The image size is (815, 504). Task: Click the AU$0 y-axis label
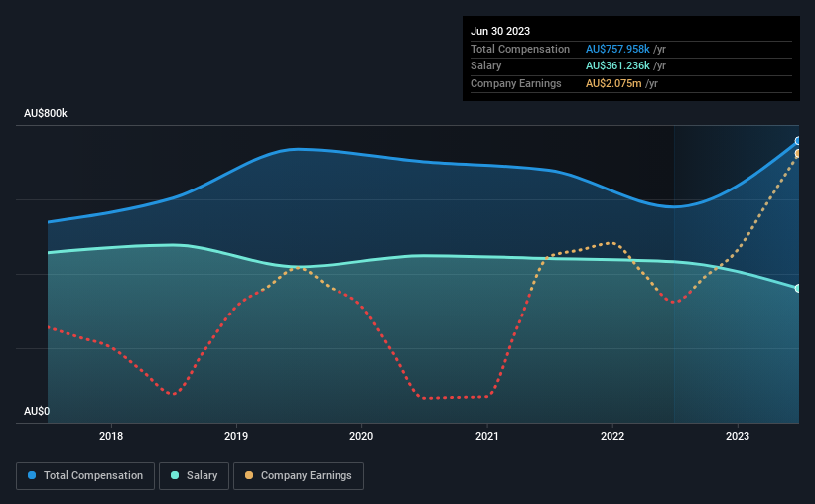(37, 411)
